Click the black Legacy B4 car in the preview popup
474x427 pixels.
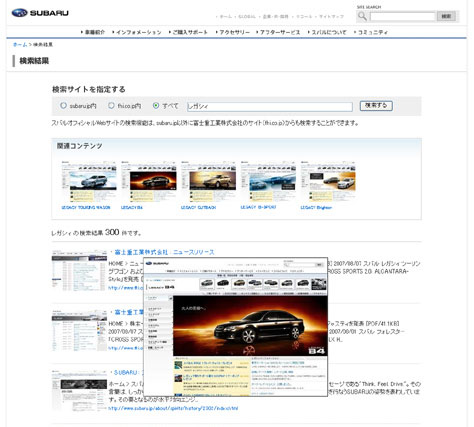coord(259,327)
